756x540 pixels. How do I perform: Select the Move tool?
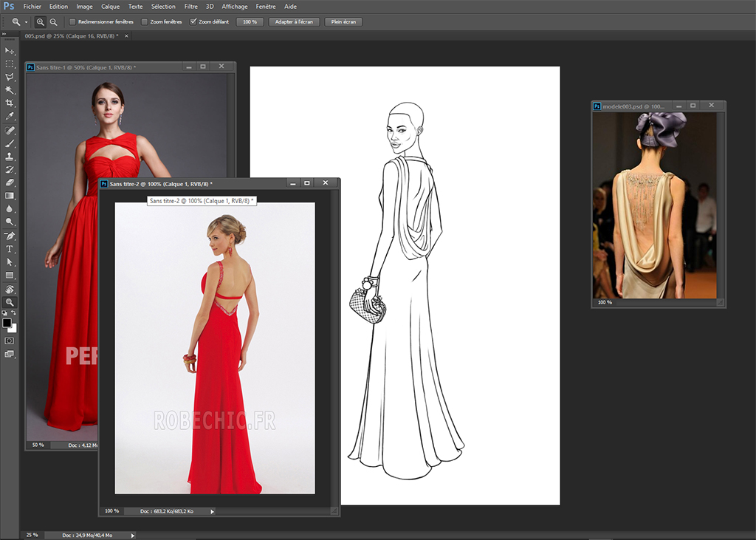point(10,51)
